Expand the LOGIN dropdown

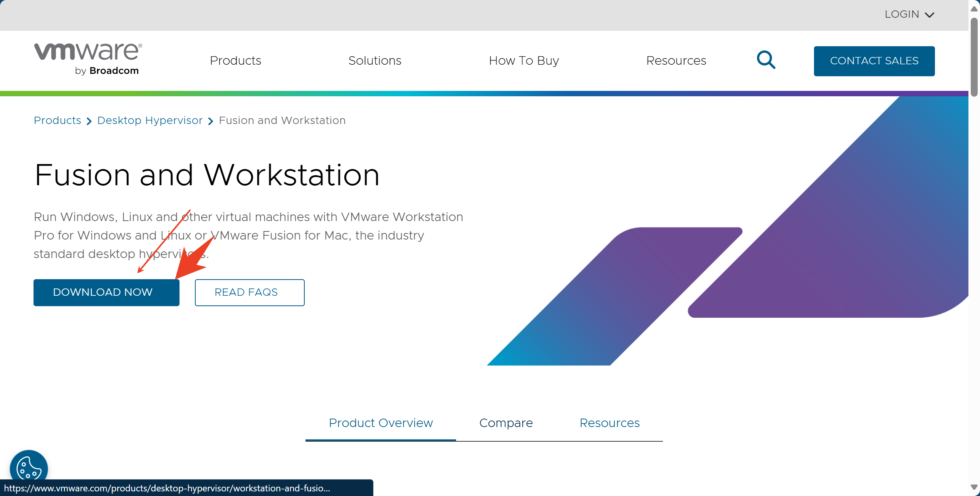coord(910,15)
